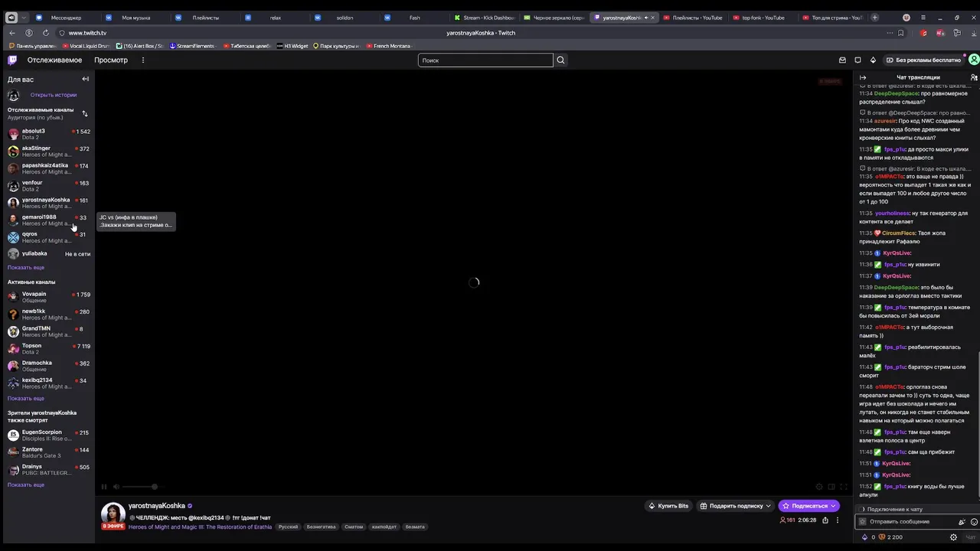This screenshot has height=551, width=980.
Task: Mute the player volume speaker icon
Action: tap(116, 487)
